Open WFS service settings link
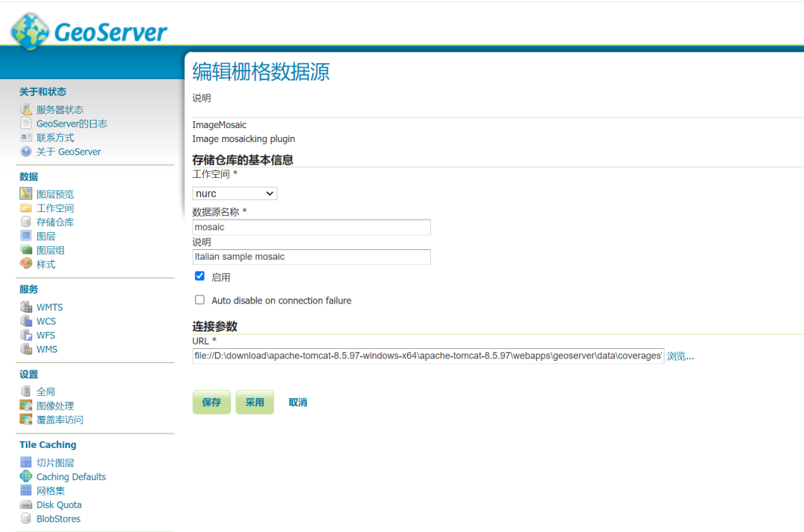Viewport: 804px width, 532px height. tap(45, 335)
